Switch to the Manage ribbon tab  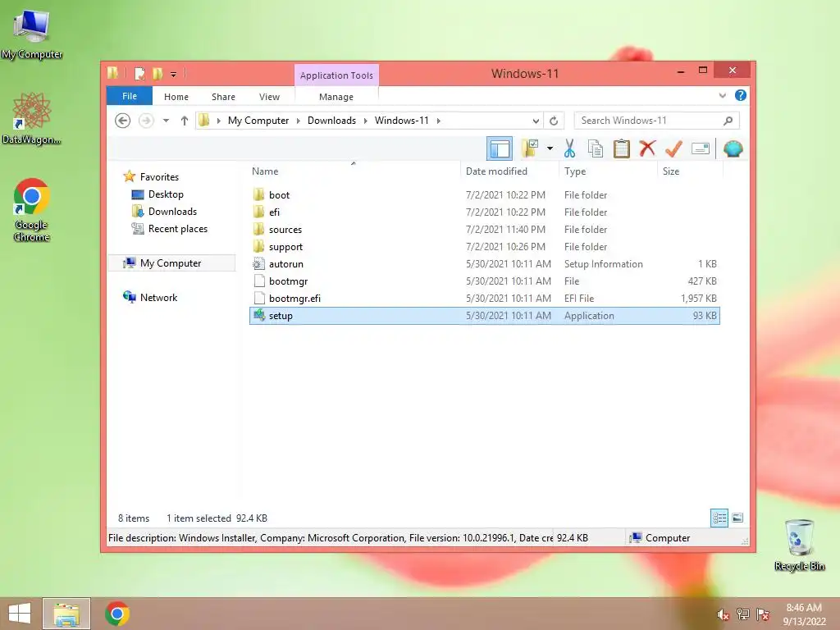click(x=336, y=97)
